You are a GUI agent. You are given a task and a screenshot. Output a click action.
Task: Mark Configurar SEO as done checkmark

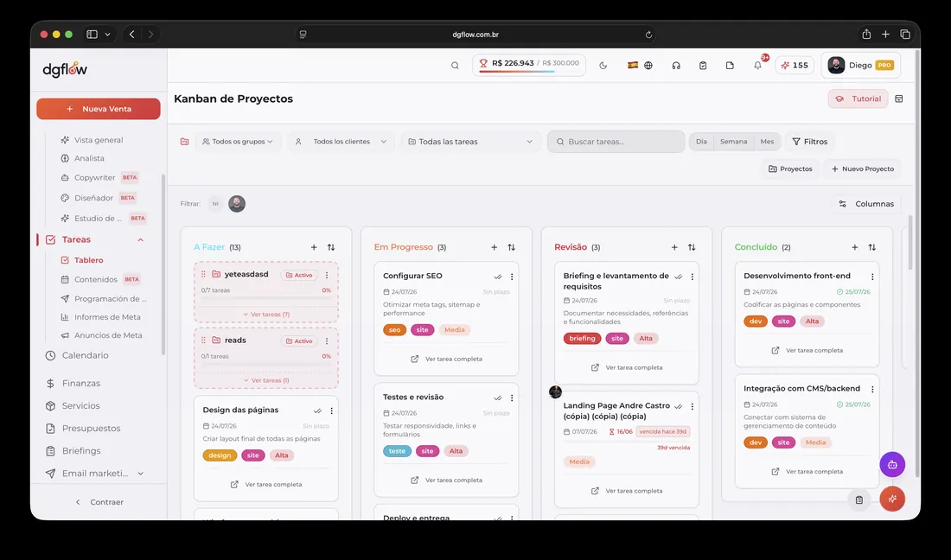pyautogui.click(x=498, y=277)
